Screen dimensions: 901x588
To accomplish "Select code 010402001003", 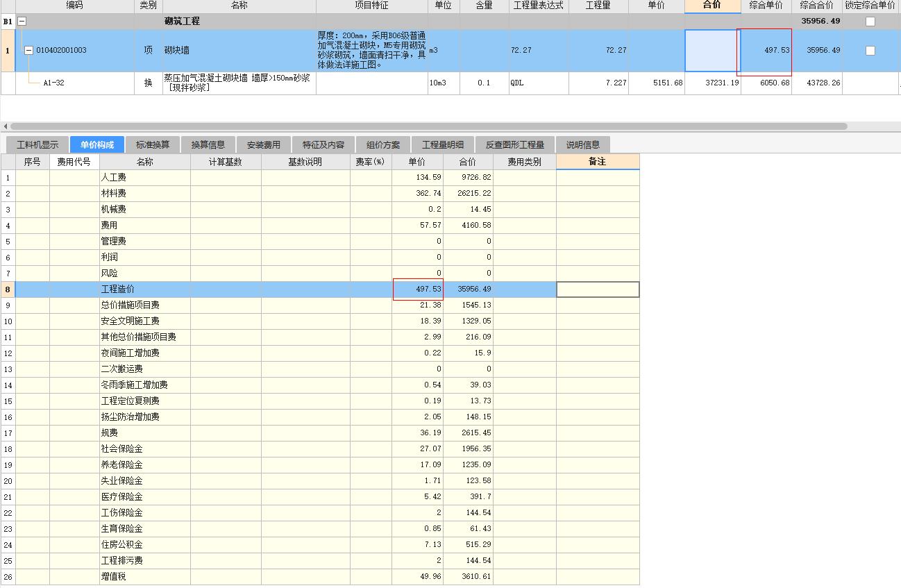I will 61,51.
